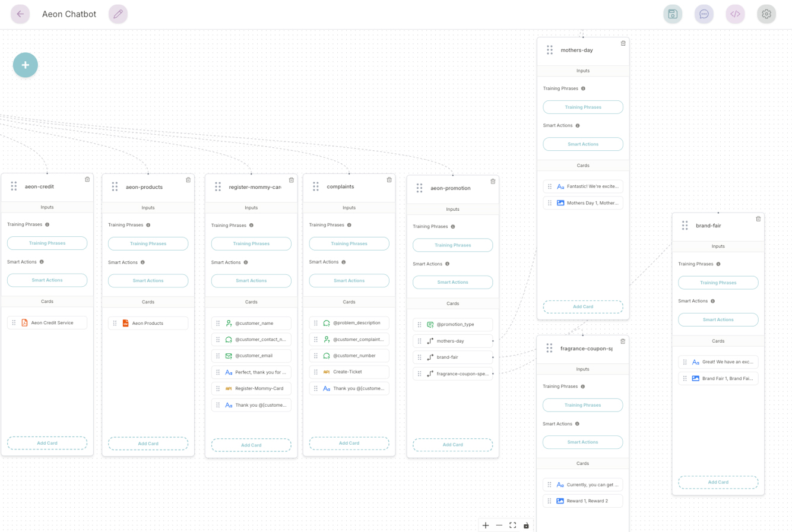Screen dimensions: 792x532
Task: Zoom in using canvas plus control
Action: pyautogui.click(x=486, y=525)
